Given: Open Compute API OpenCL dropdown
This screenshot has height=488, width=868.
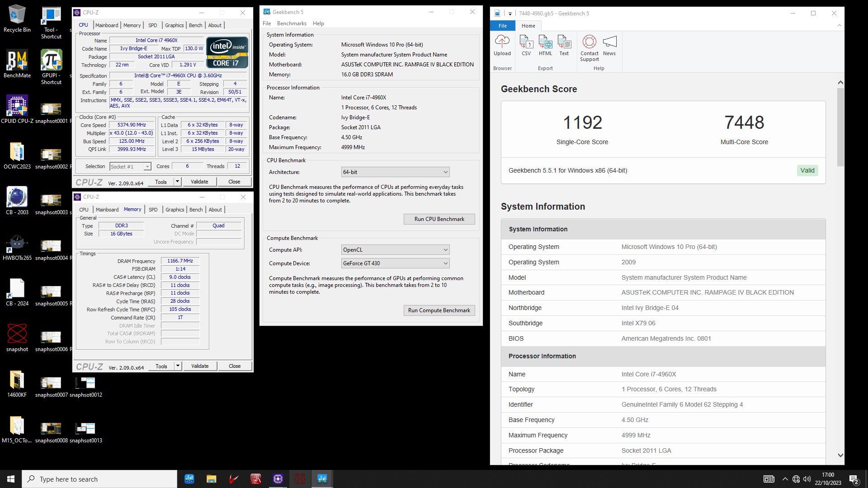Looking at the screenshot, I should coord(395,250).
